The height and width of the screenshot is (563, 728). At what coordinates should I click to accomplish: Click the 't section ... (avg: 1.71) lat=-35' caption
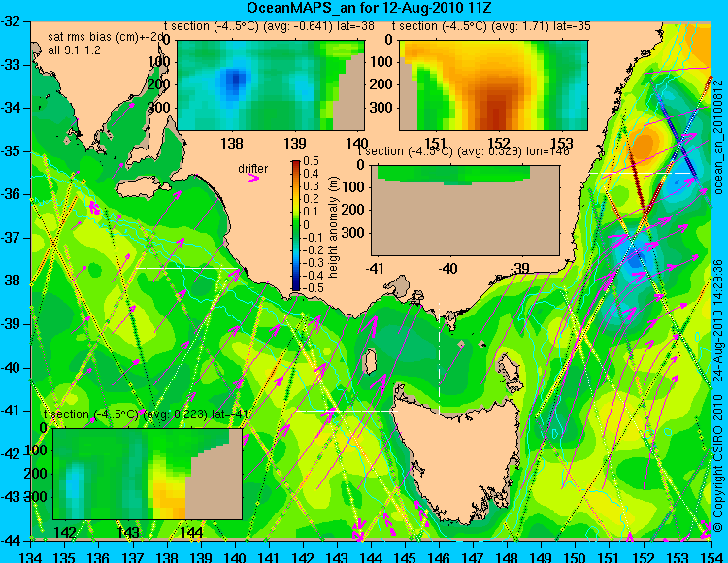coord(492,26)
